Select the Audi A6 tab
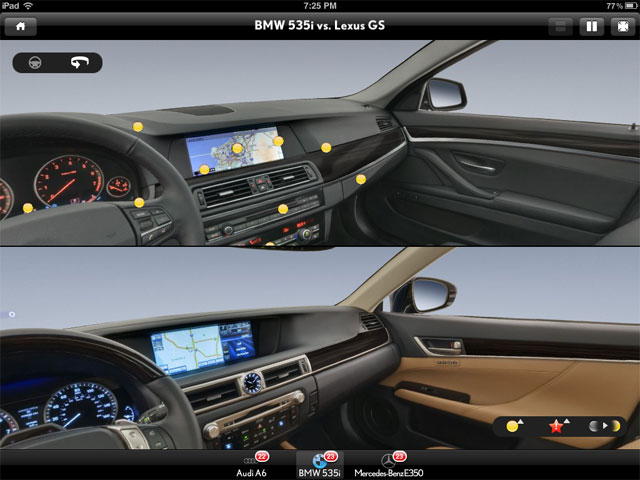Viewport: 640px width, 480px height. [252, 464]
